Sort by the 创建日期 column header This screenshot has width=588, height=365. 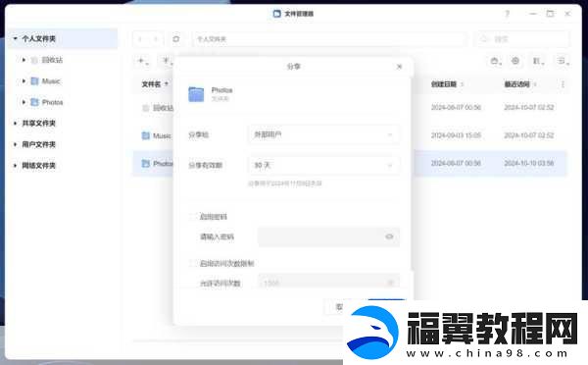click(x=444, y=84)
